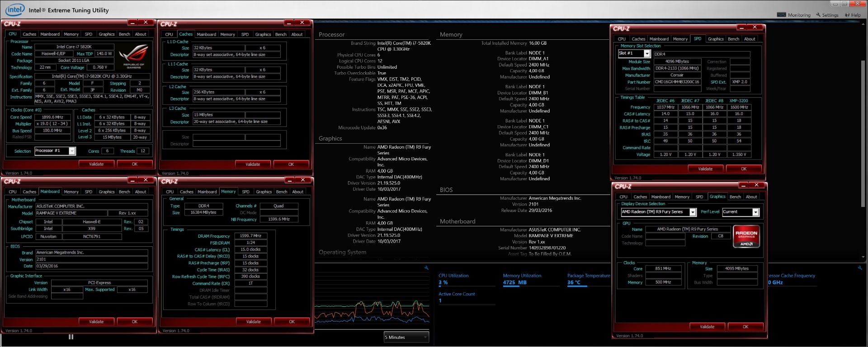Click the Part Number CMD16GX4M4B3200C16 field

677,82
